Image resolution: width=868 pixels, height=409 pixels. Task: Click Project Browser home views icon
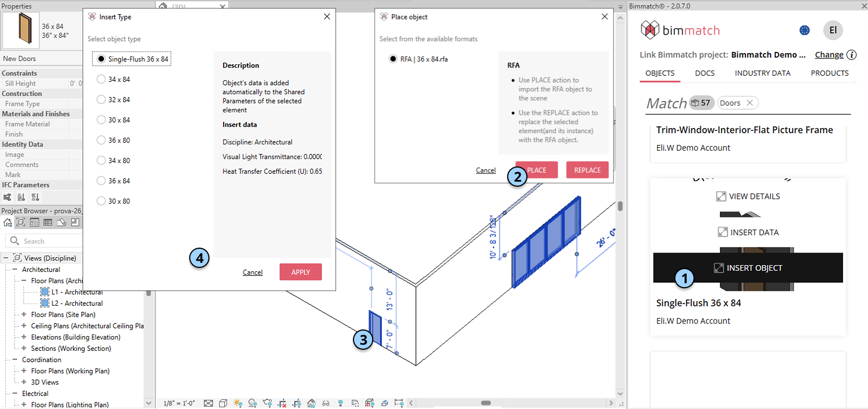tap(7, 222)
